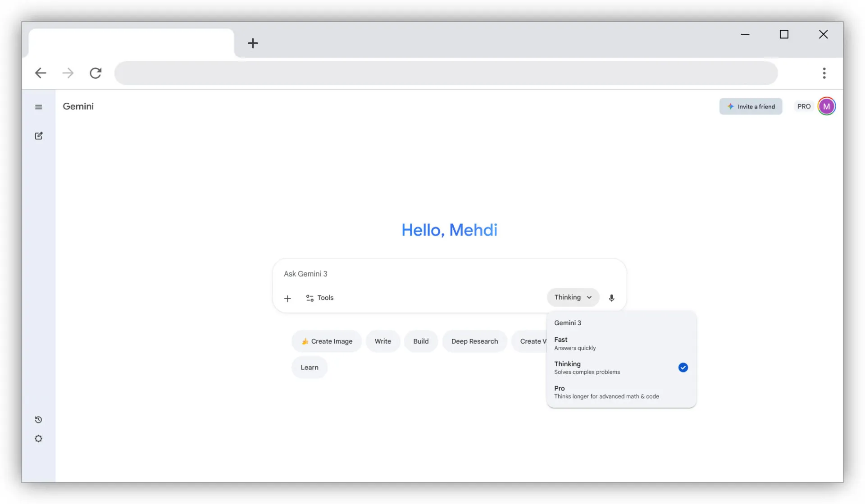Open the hamburger main menu

tap(39, 107)
